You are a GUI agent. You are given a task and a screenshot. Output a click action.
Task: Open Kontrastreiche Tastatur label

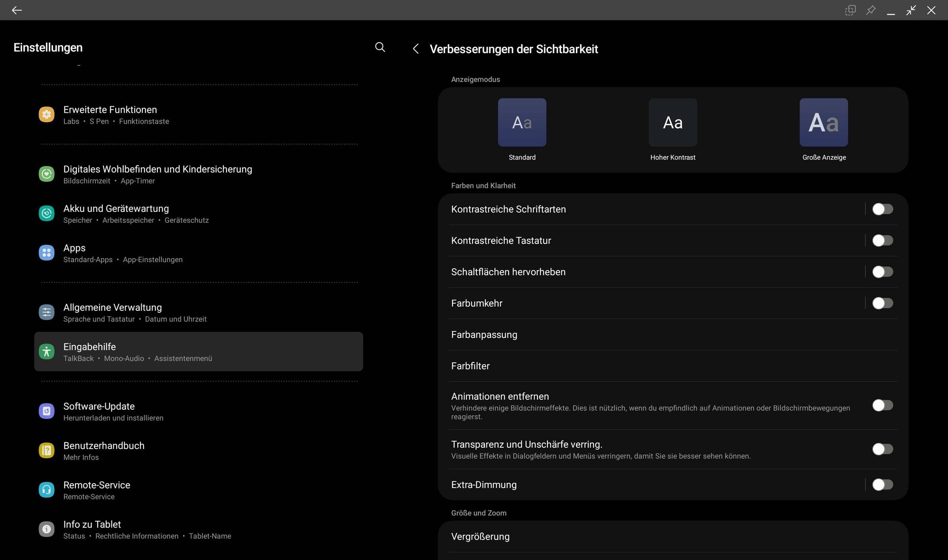(x=501, y=241)
